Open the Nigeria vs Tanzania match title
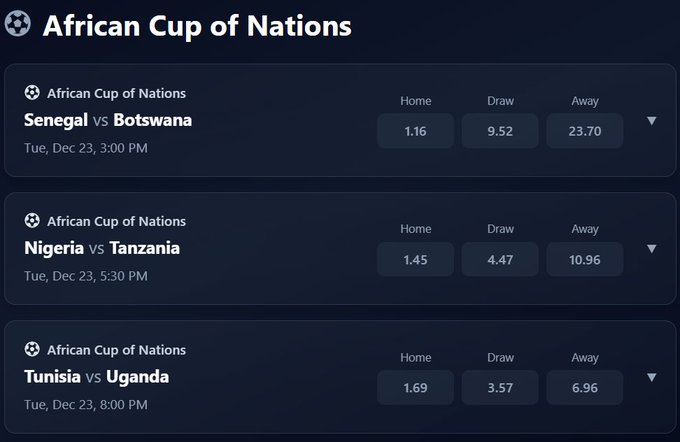This screenshot has width=680, height=442. tap(102, 248)
